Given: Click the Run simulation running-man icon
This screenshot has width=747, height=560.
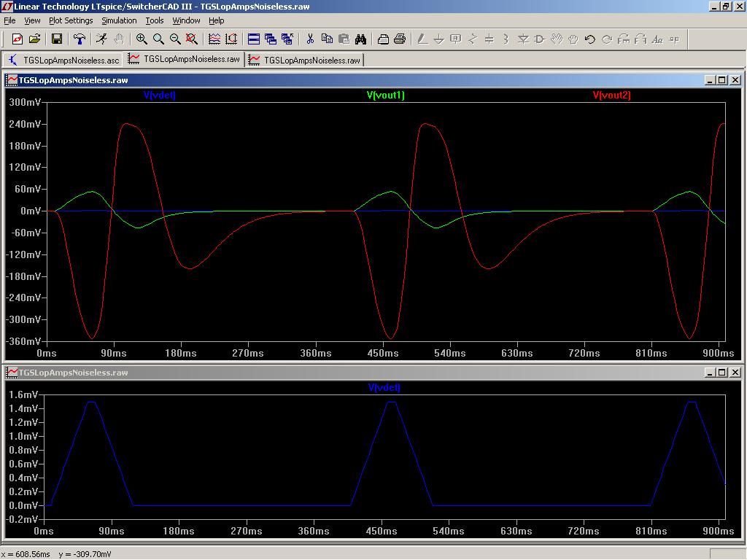Looking at the screenshot, I should pyautogui.click(x=101, y=39).
